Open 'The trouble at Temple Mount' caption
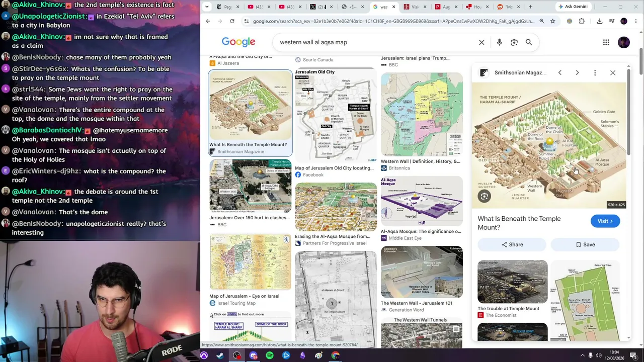This screenshot has width=644, height=362. tap(508, 309)
